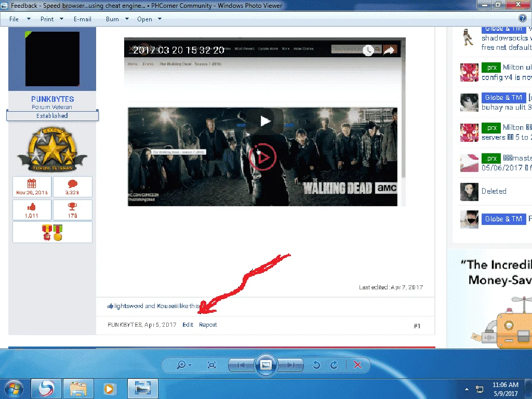Expand the Open dropdown arrow

(x=160, y=19)
